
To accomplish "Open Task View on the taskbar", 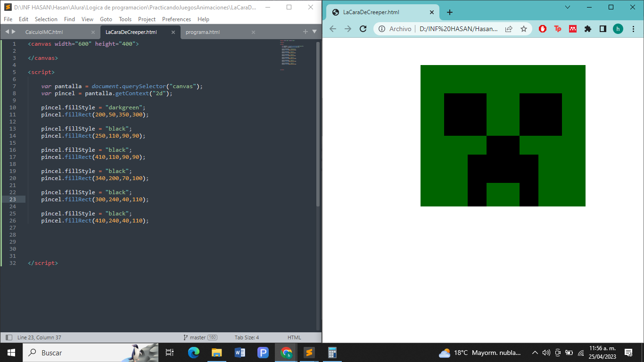I will pyautogui.click(x=170, y=353).
